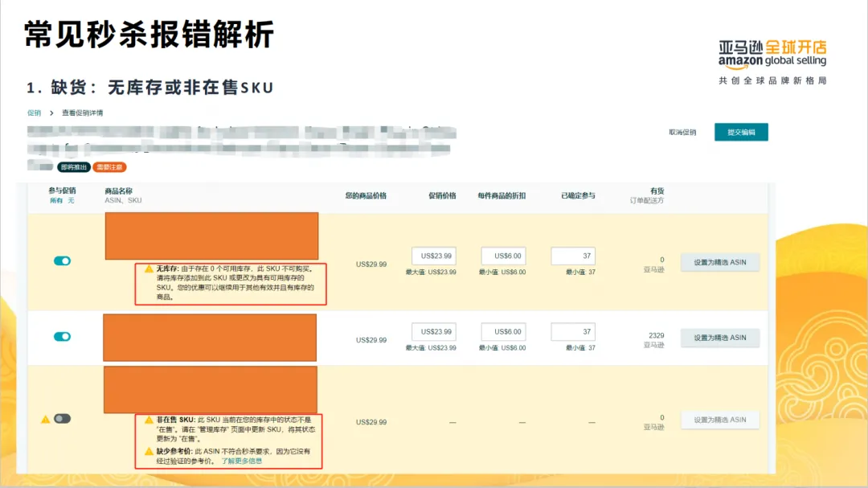Viewport: 868px width, 488px height.
Task: Click the 促销 breadcrumb link
Action: tap(35, 113)
